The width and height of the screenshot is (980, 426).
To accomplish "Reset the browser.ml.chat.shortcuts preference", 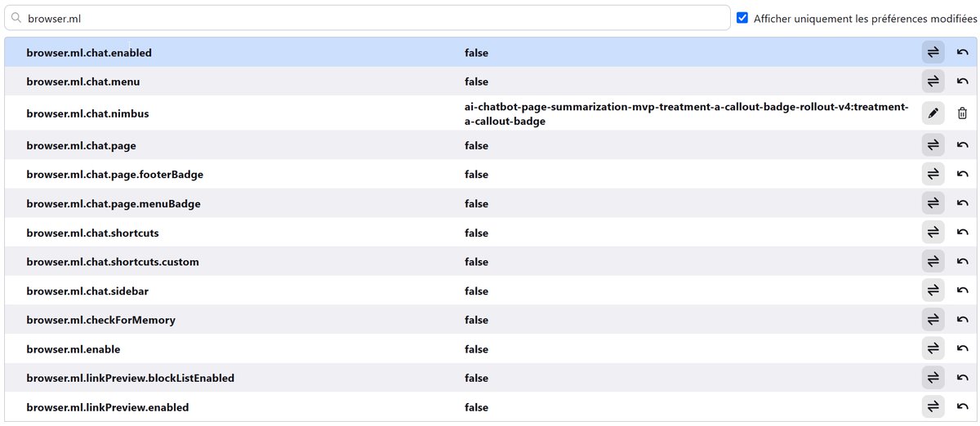I will point(962,233).
